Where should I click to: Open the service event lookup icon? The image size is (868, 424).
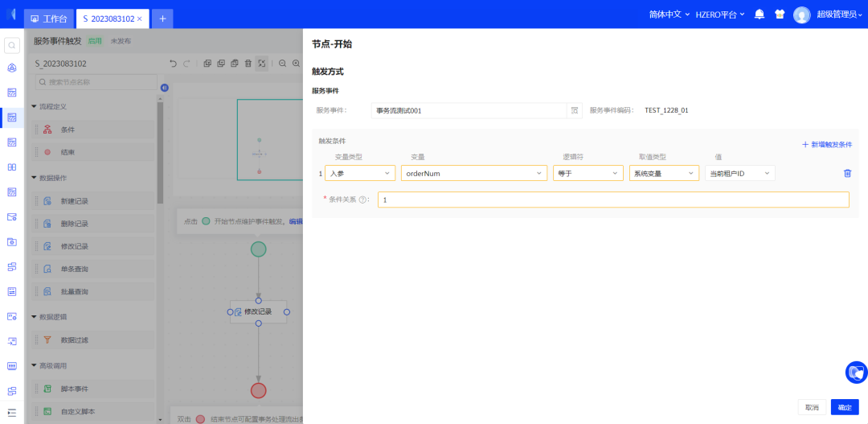(575, 110)
